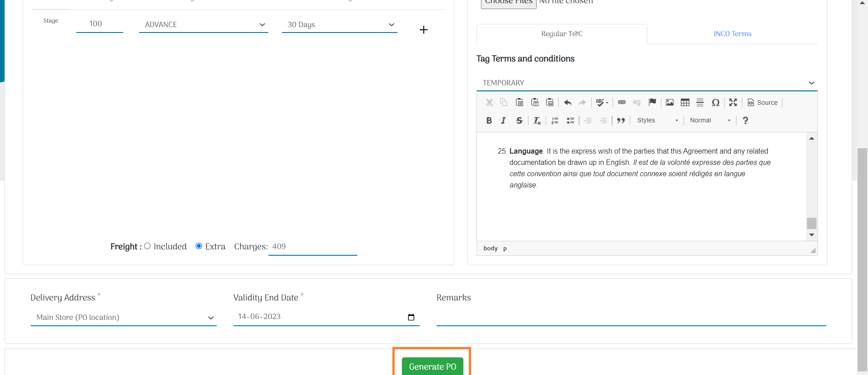Open the TEMPORARY terms tag dropdown

646,83
